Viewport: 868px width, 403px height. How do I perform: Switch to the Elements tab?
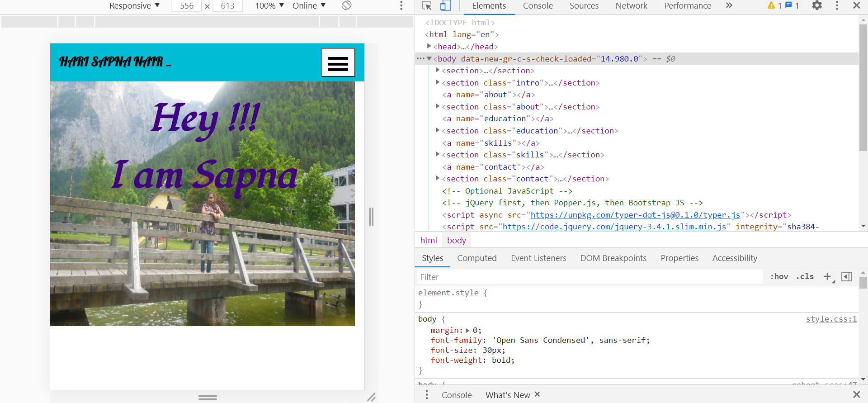pos(489,6)
